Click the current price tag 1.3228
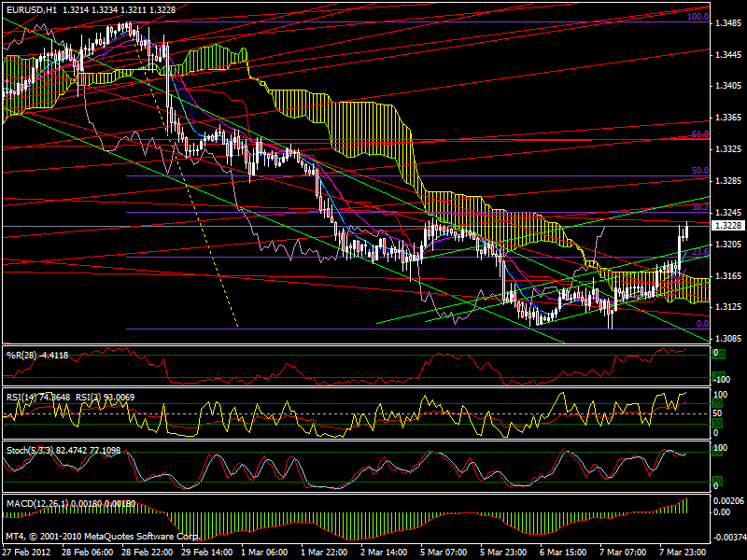The height and width of the screenshot is (560, 747). pyautogui.click(x=728, y=226)
